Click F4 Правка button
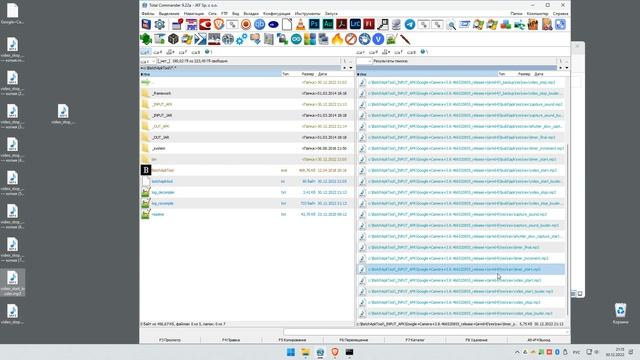The image size is (640, 360). point(231,340)
